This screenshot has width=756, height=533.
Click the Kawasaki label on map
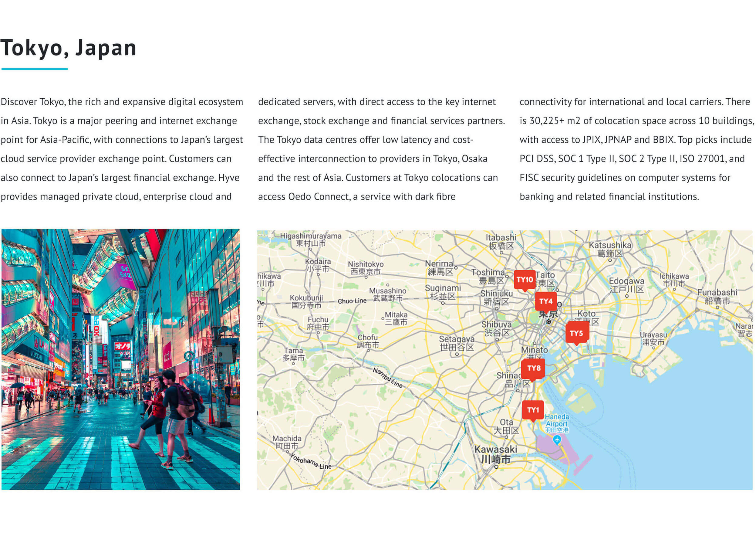click(495, 454)
